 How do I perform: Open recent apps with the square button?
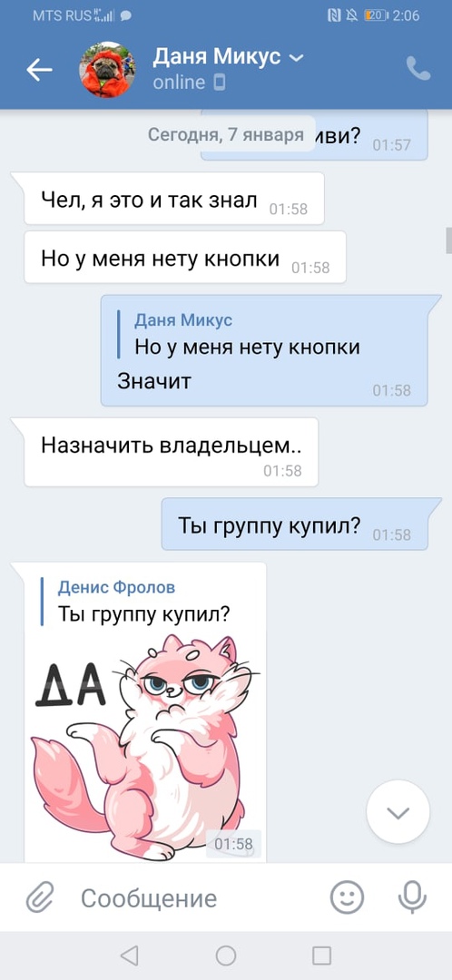click(321, 955)
